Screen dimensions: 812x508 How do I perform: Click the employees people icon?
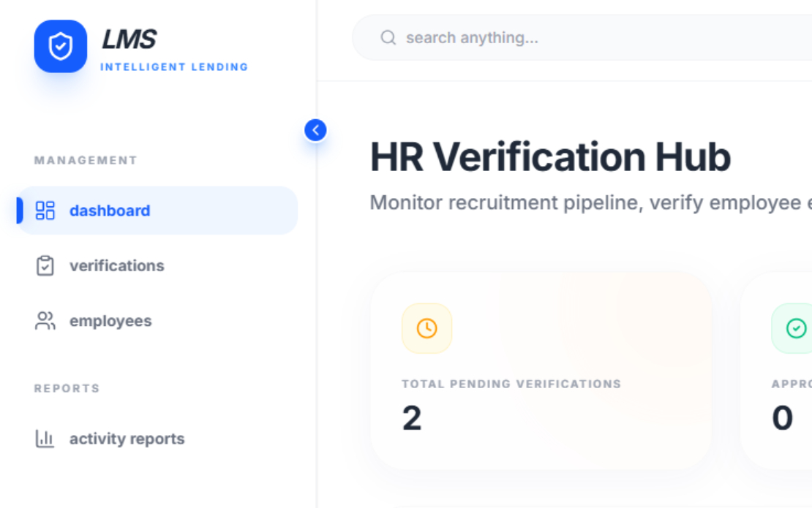45,321
